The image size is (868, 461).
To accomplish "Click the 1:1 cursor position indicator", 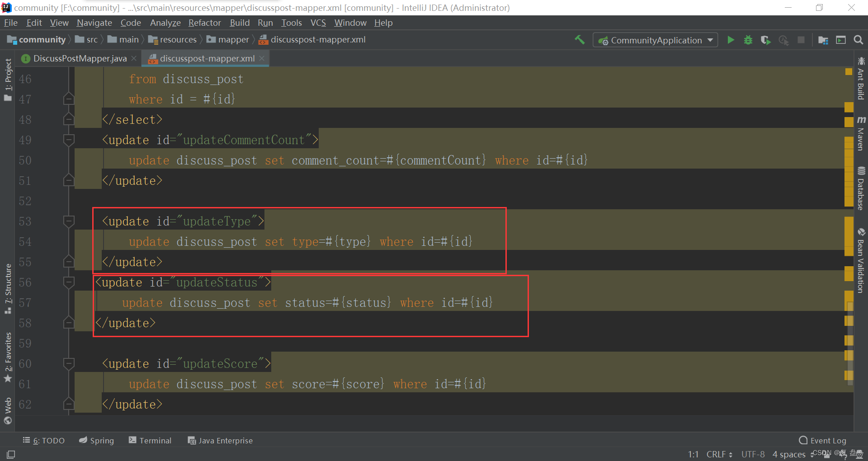I will click(693, 454).
